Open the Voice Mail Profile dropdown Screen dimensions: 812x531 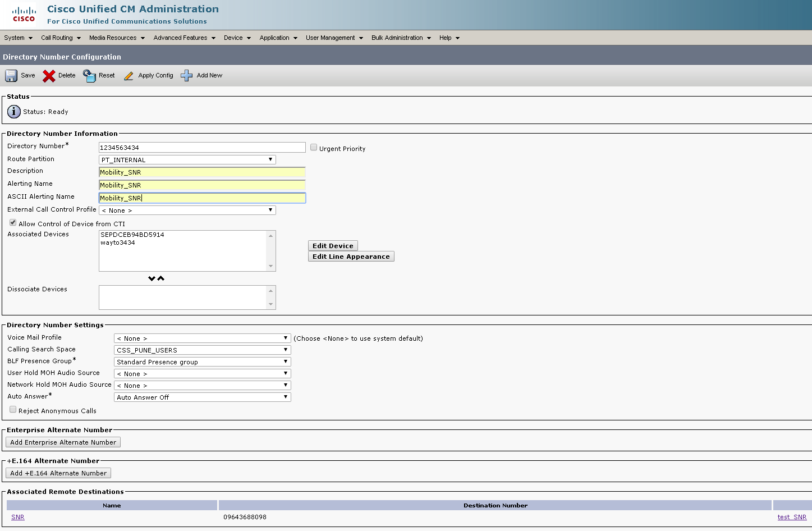tap(203, 338)
